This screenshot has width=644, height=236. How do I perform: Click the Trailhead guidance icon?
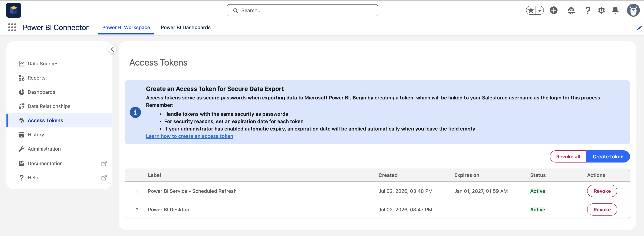tap(571, 10)
